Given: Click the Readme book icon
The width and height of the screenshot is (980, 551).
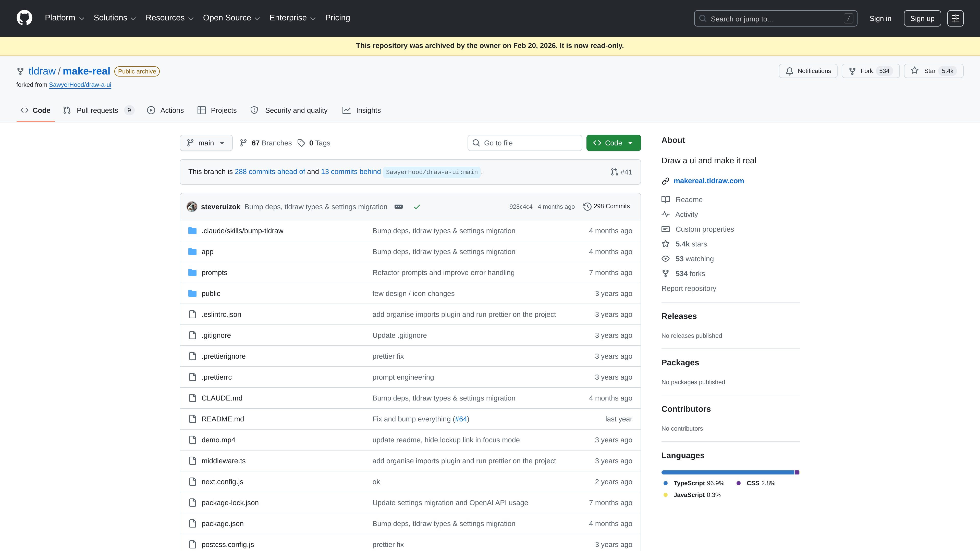Looking at the screenshot, I should 665,200.
